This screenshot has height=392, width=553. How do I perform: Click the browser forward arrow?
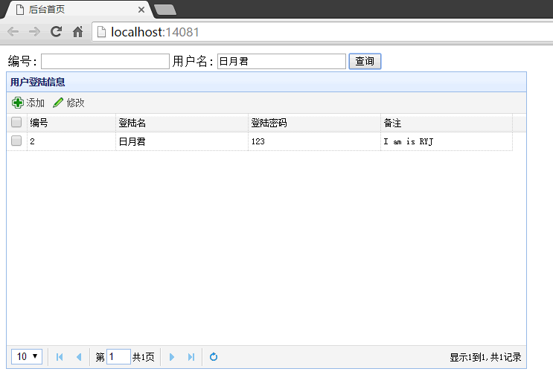pos(34,32)
